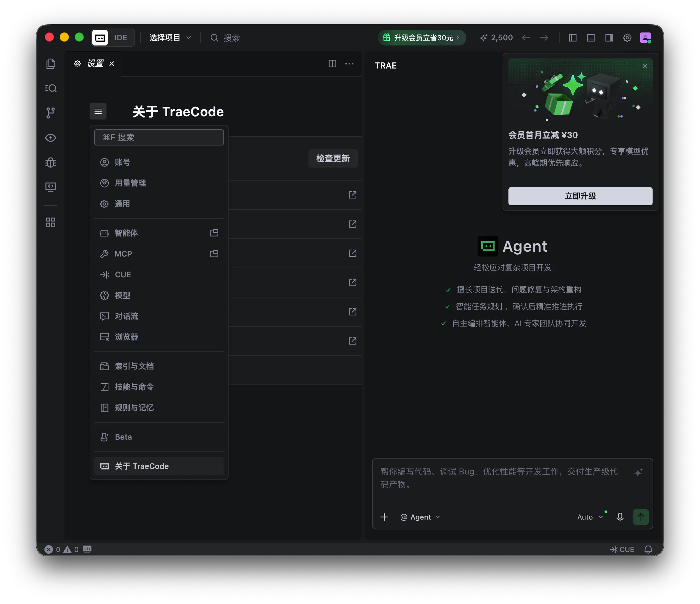
Task: Select Beta in settings menu
Action: point(159,437)
